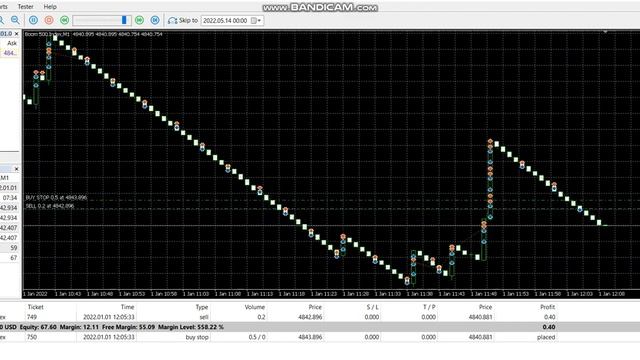Sort trades by S / L column
640x360 pixels.
pyautogui.click(x=372, y=307)
